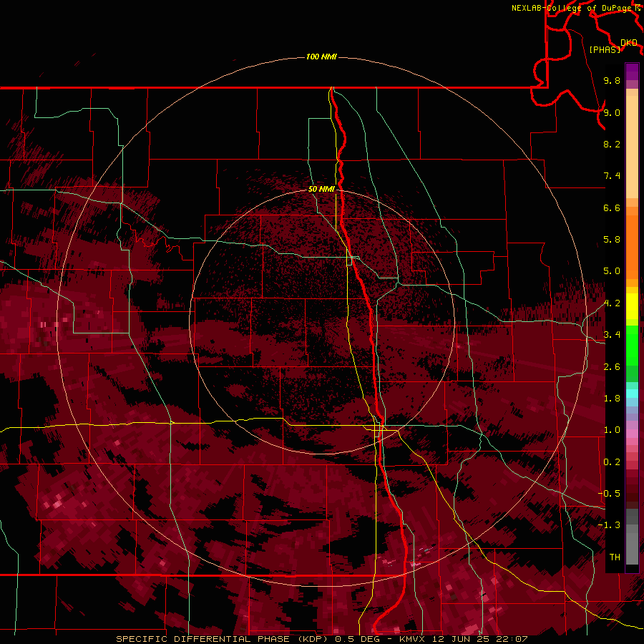Click the 9.8 value on the color scale
This screenshot has width=644, height=644.
[x=612, y=80]
